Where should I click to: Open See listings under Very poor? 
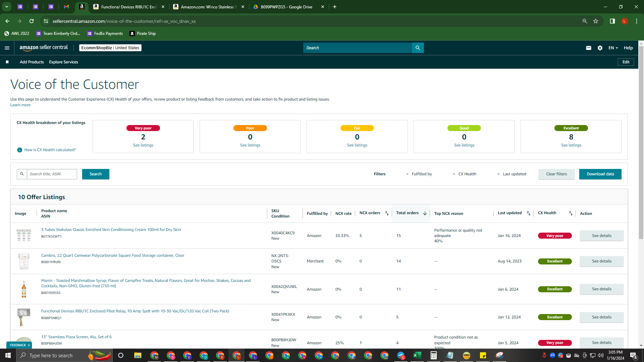pyautogui.click(x=143, y=145)
